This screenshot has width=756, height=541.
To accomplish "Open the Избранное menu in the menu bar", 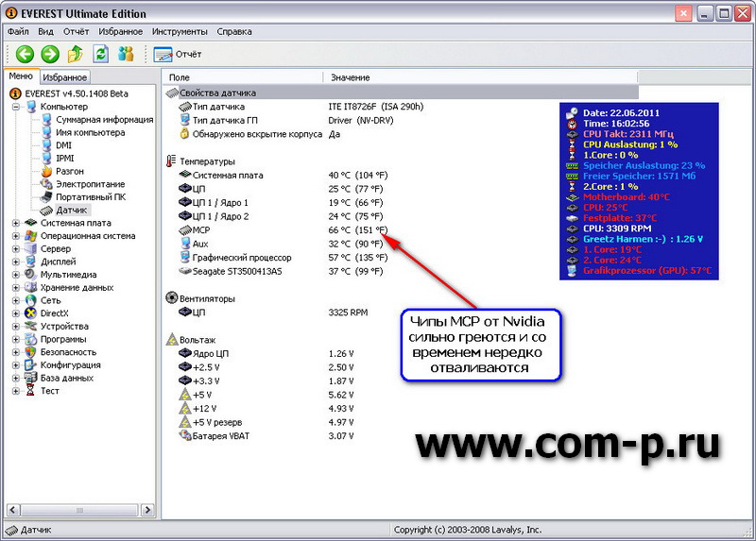I will tap(121, 32).
